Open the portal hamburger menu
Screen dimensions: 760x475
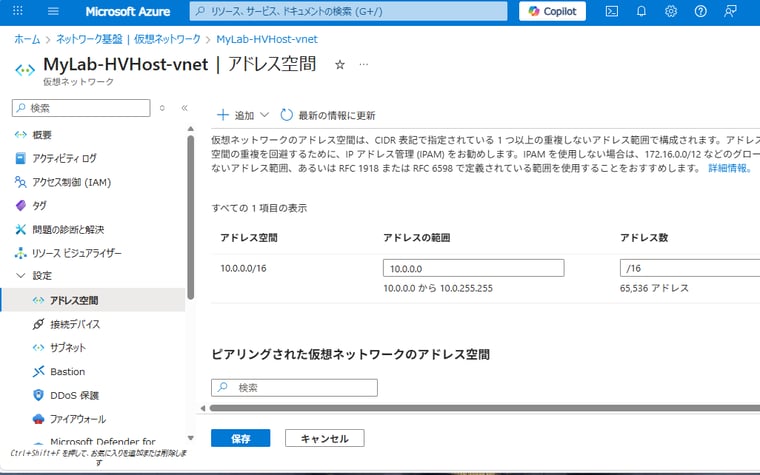pyautogui.click(x=53, y=11)
